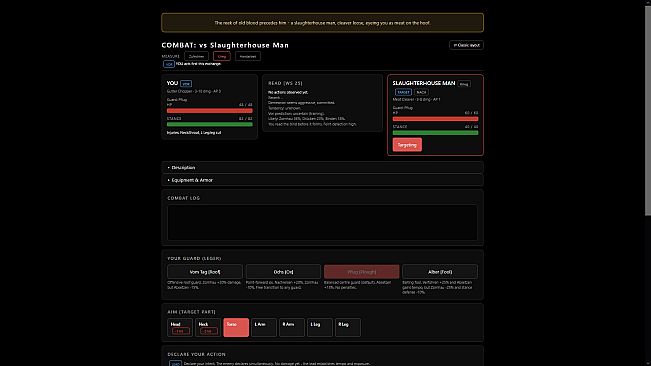Select the Zufechten measure
651x366 pixels.
(x=196, y=56)
